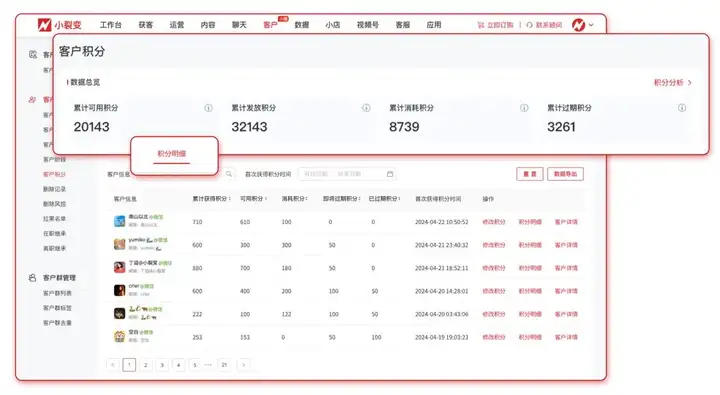
Task: Click the avatar in the 253 points row
Action: click(x=119, y=337)
